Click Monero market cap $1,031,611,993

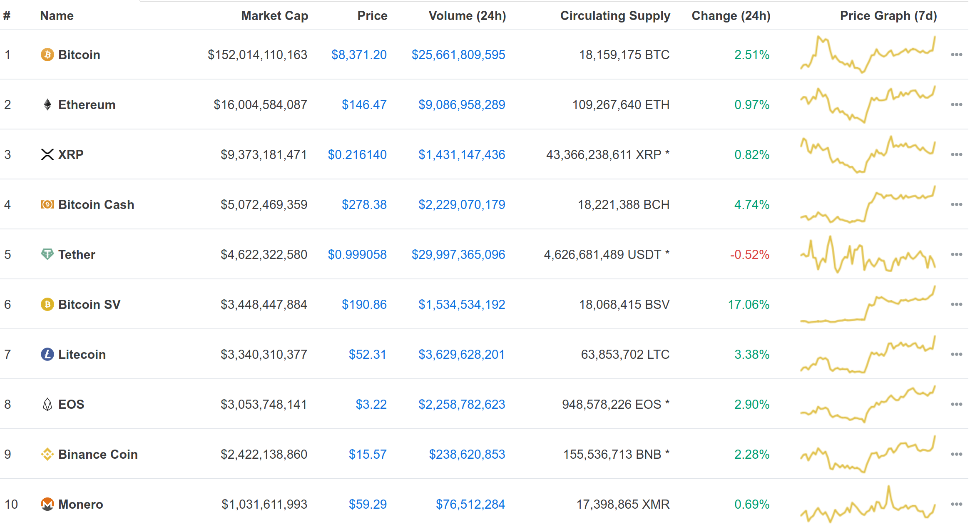264,504
